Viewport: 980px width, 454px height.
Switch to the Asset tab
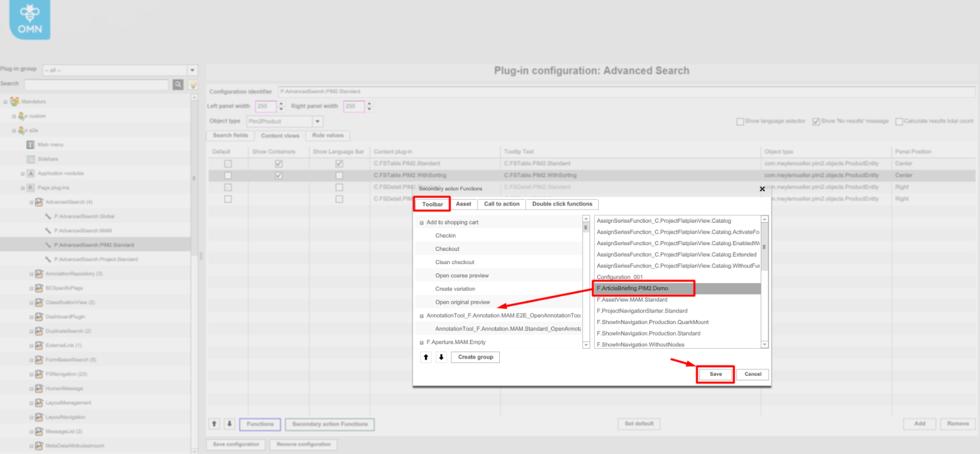click(464, 204)
